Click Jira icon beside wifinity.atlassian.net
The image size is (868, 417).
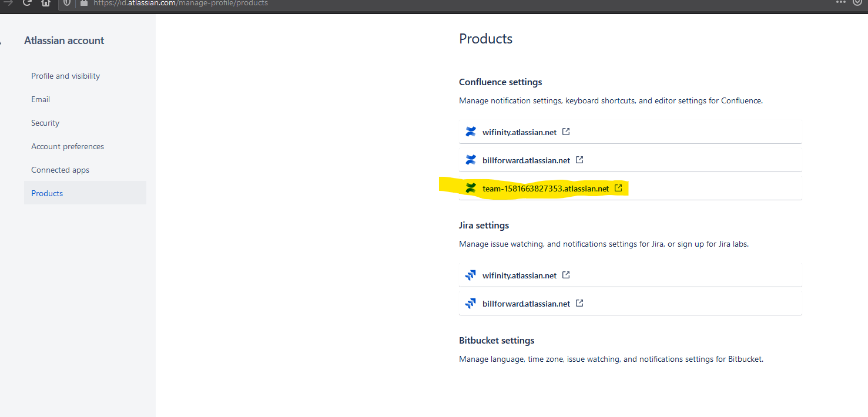coord(470,275)
